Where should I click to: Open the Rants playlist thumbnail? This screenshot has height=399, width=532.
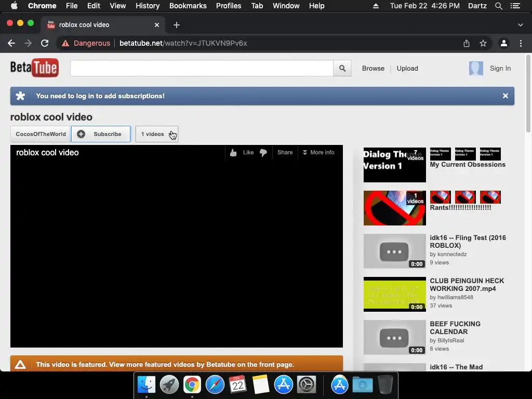[x=395, y=208]
